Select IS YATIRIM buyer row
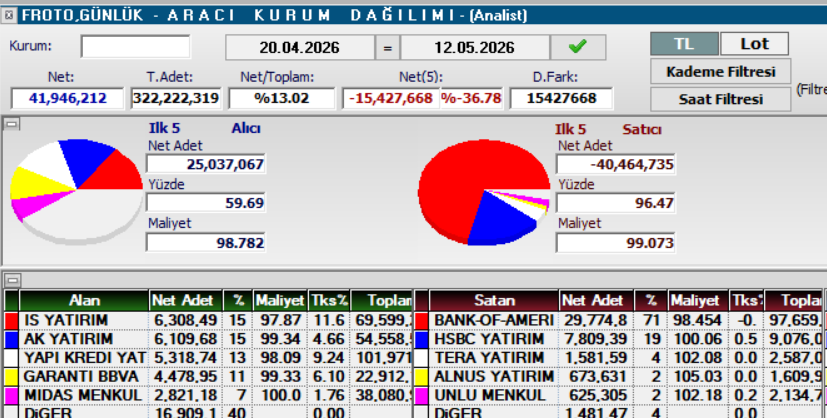The image size is (827, 418). (x=208, y=320)
